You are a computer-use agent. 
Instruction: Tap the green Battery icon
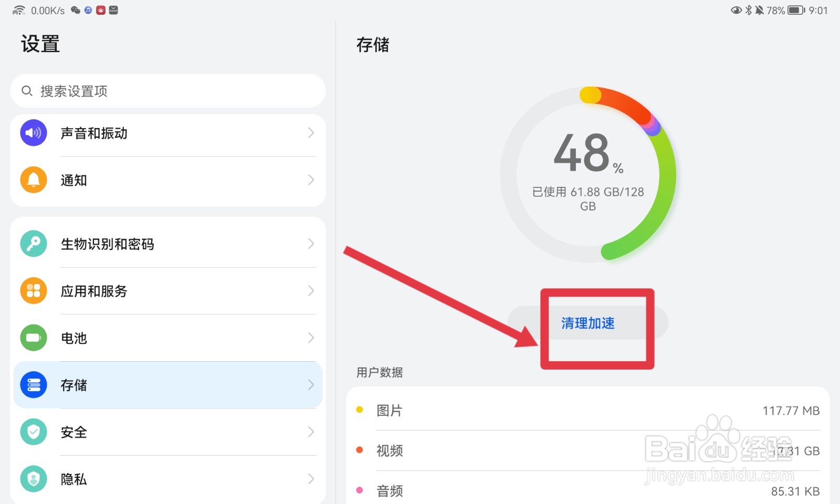click(x=34, y=338)
